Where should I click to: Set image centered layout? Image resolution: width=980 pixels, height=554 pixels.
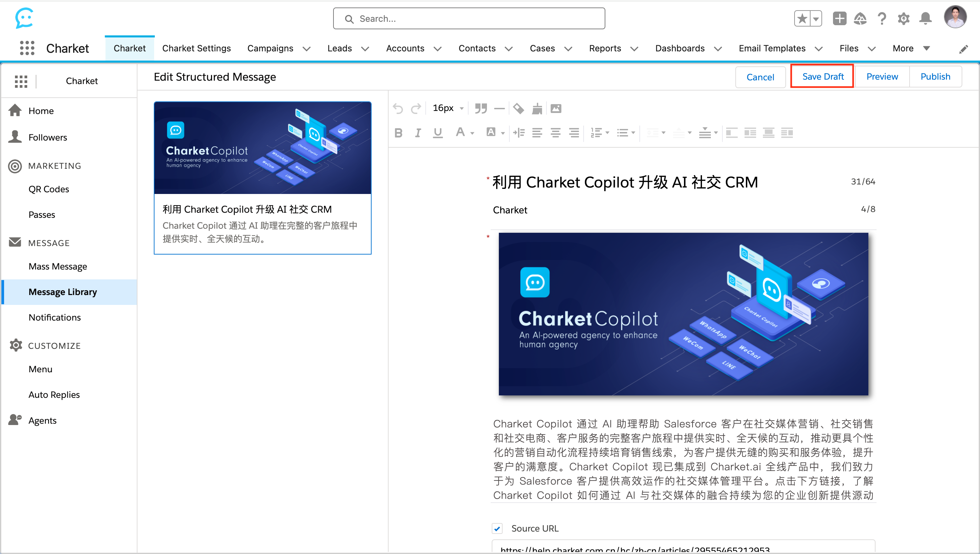click(x=768, y=133)
